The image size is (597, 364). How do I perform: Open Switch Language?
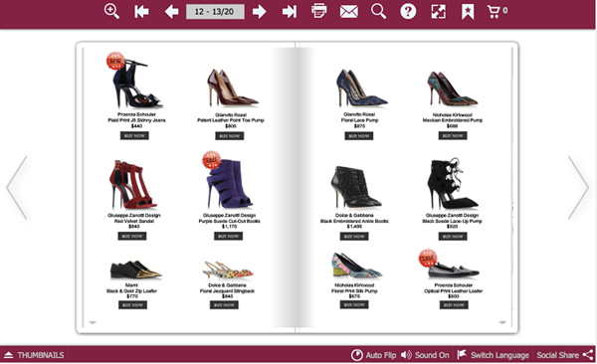[x=493, y=355]
